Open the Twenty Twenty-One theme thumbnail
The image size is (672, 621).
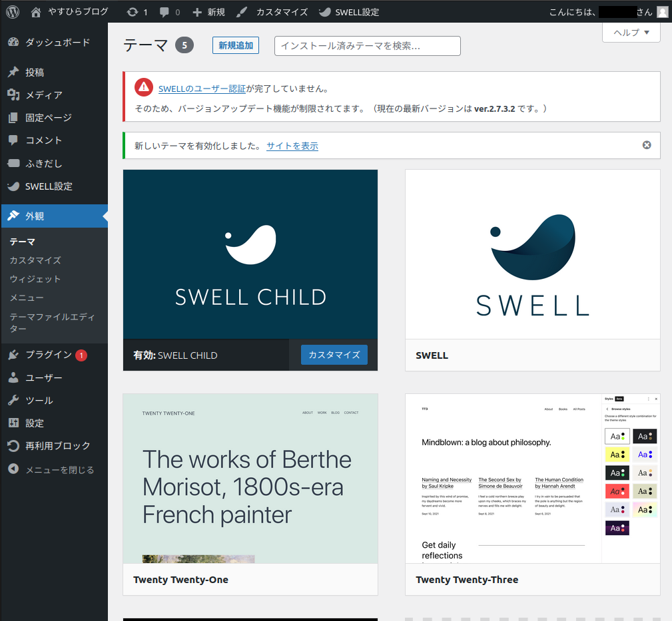point(250,479)
